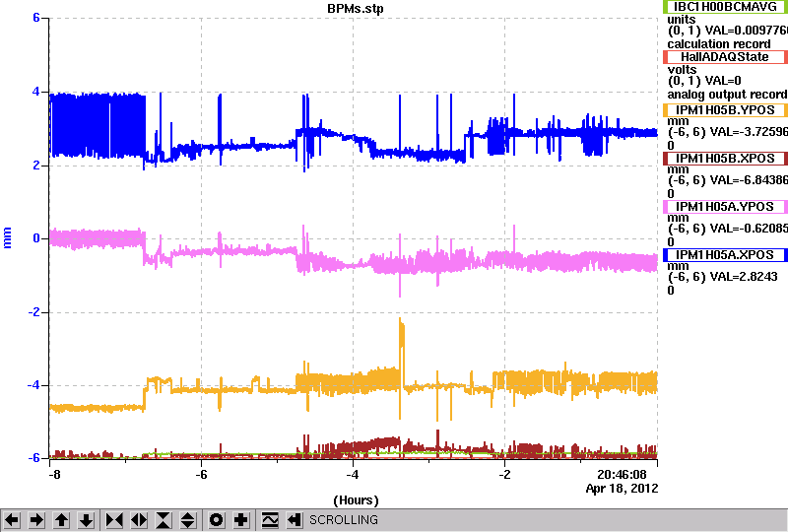This screenshot has width=788, height=532.
Task: Click the vertical up-down arrows Y-expand icon
Action: click(x=188, y=520)
